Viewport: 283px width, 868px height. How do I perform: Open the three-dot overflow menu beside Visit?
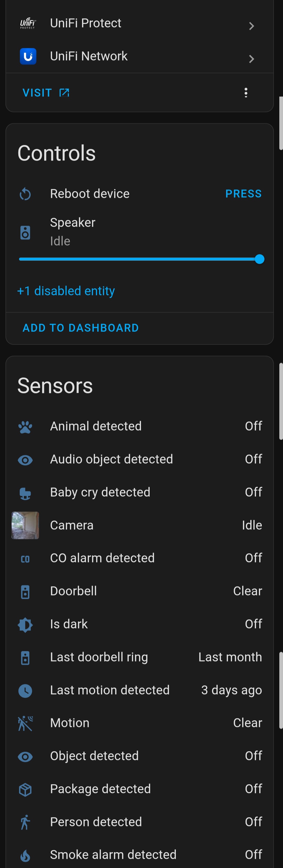point(246,93)
